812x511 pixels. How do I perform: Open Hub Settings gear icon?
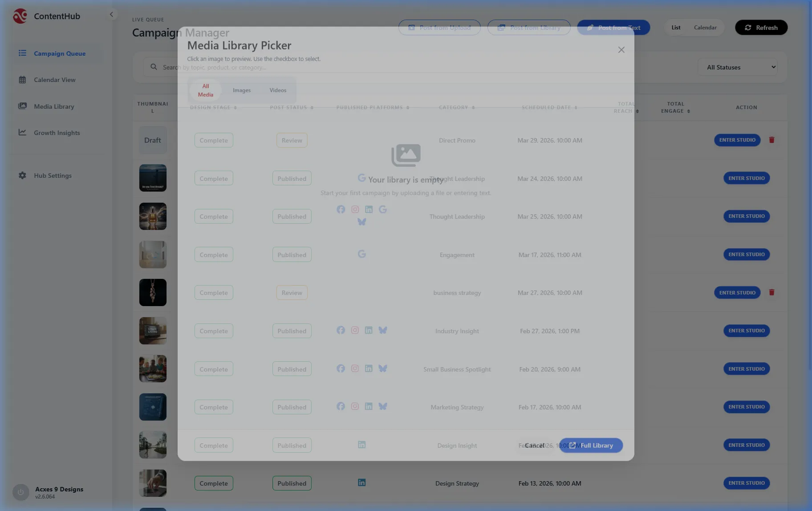pos(22,176)
